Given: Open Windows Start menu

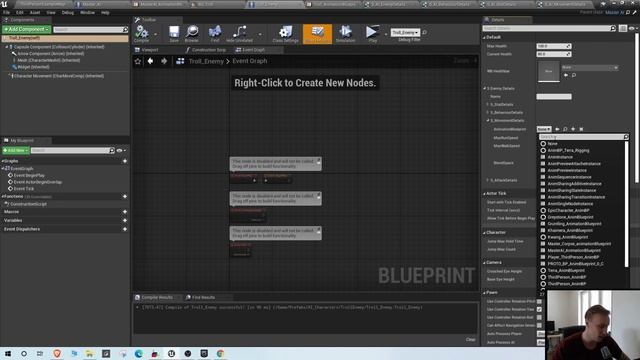Looking at the screenshot, I should (8, 353).
